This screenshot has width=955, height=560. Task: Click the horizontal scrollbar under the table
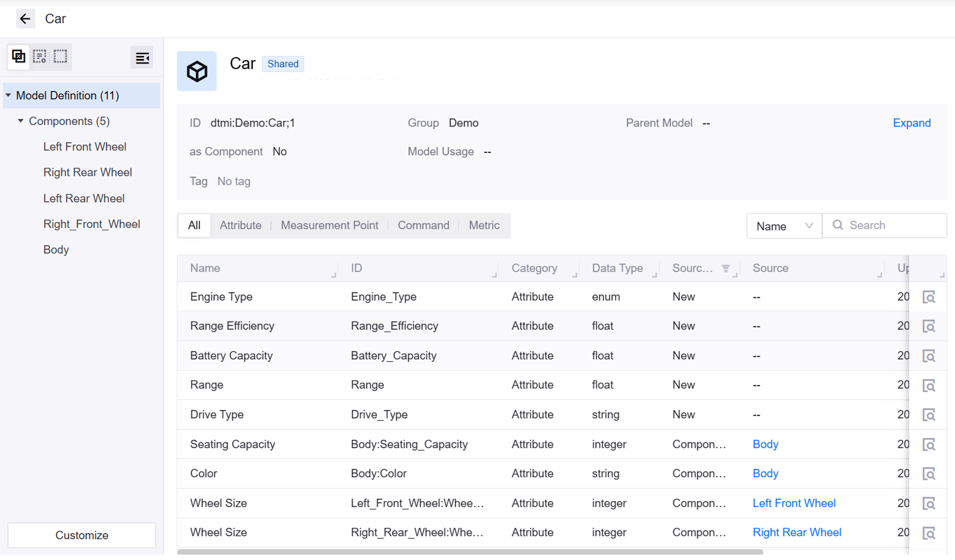coord(470,553)
